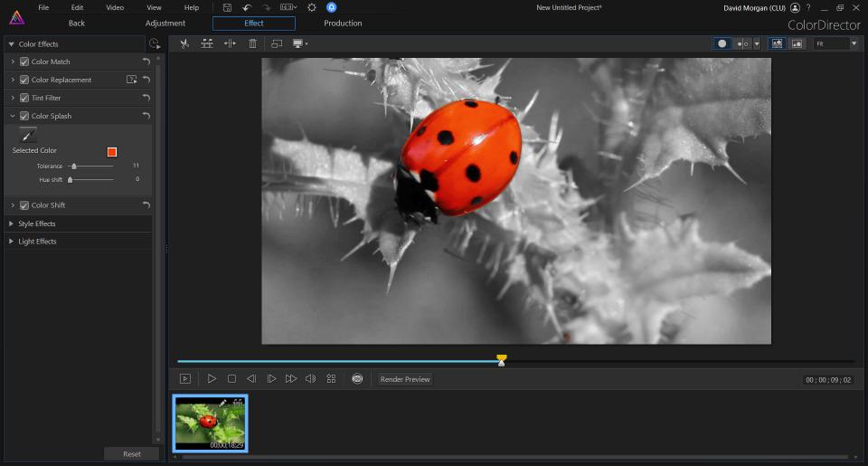Disable the Tint Filter checkbox
The height and width of the screenshot is (466, 868).
point(24,98)
